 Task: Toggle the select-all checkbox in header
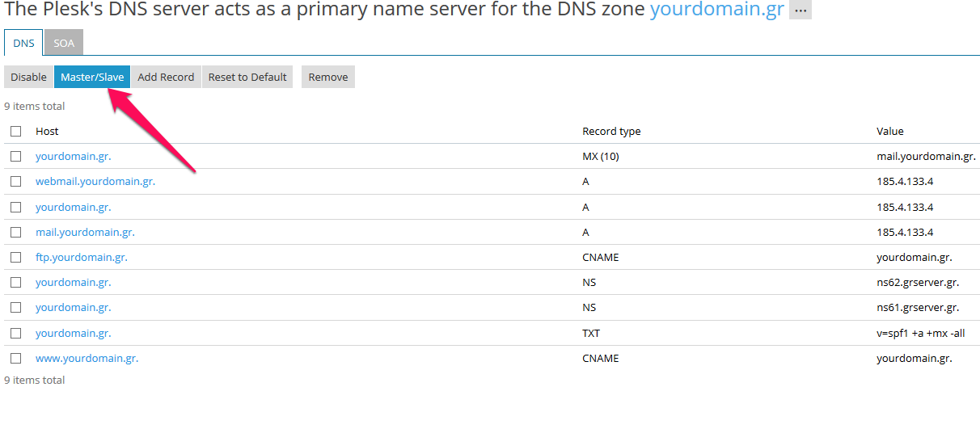(16, 131)
